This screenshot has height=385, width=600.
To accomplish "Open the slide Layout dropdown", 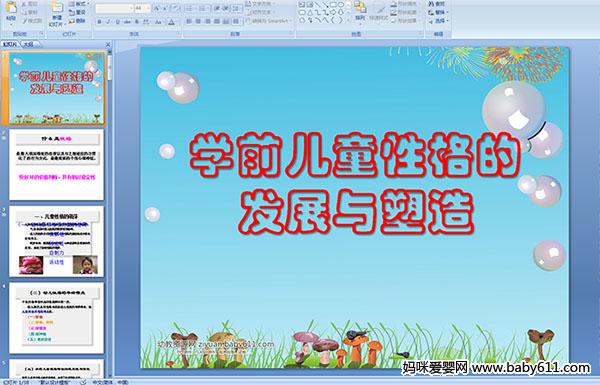I will pos(79,4).
